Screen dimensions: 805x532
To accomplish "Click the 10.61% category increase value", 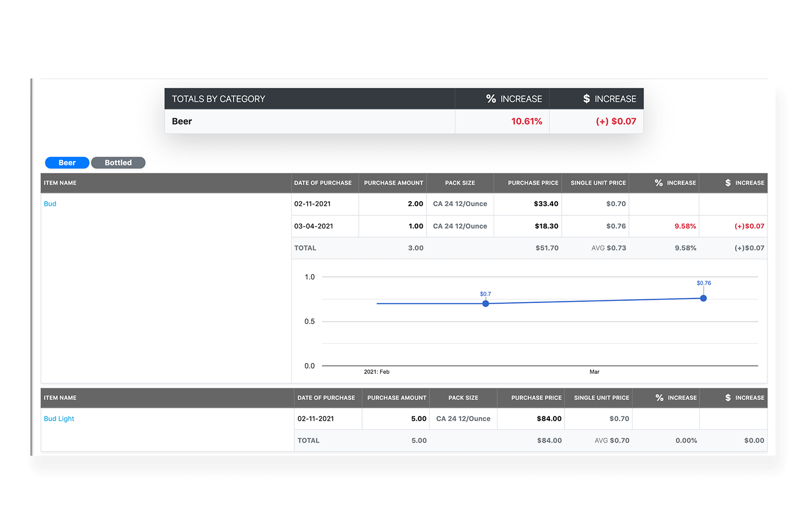I will coord(527,122).
